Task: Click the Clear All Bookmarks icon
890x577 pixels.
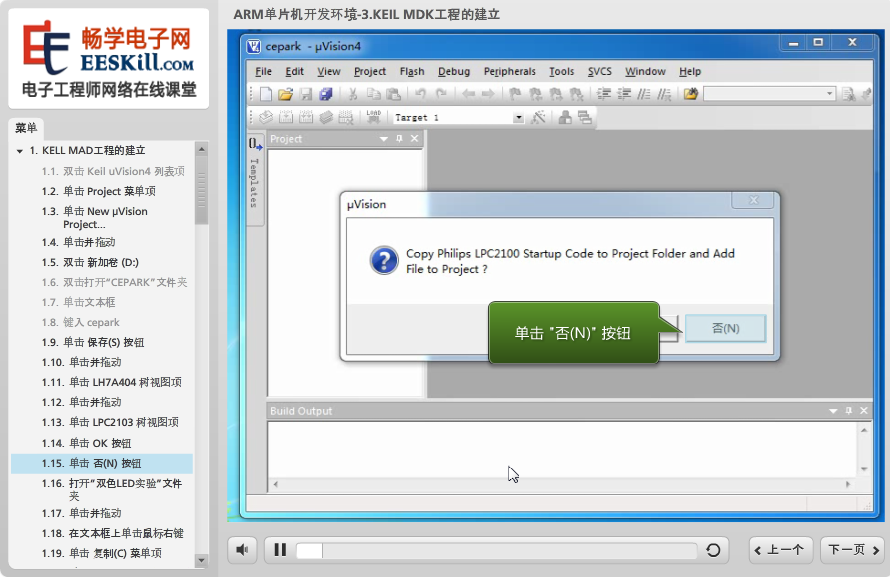Action: [x=576, y=94]
